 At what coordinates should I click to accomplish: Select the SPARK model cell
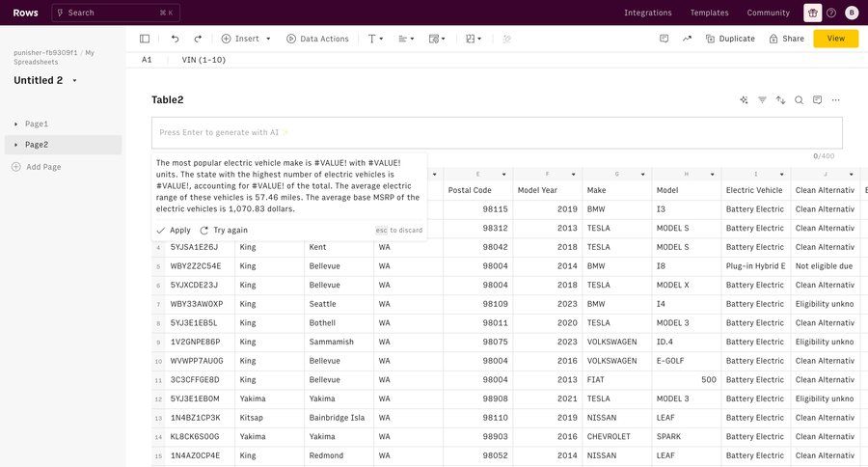(687, 436)
